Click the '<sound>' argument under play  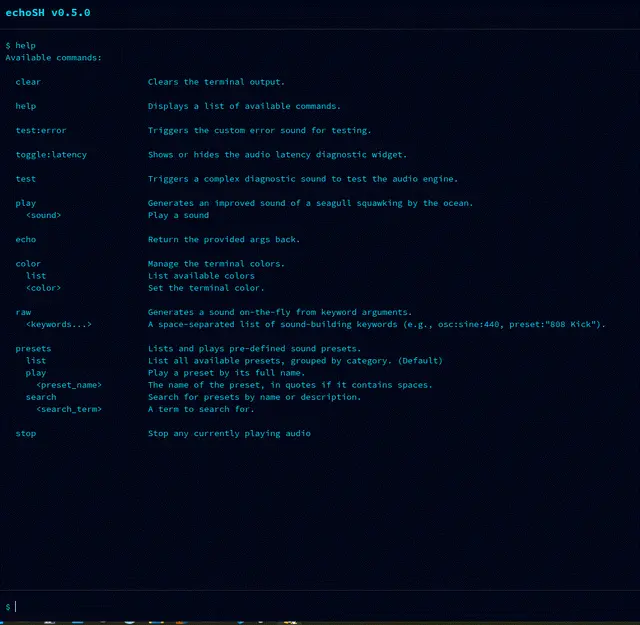(x=43, y=215)
